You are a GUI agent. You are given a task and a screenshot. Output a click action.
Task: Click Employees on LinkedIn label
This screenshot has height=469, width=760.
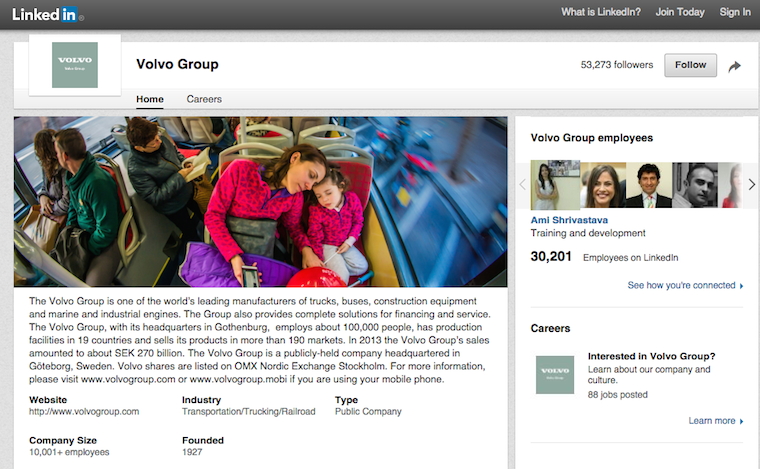coord(631,258)
